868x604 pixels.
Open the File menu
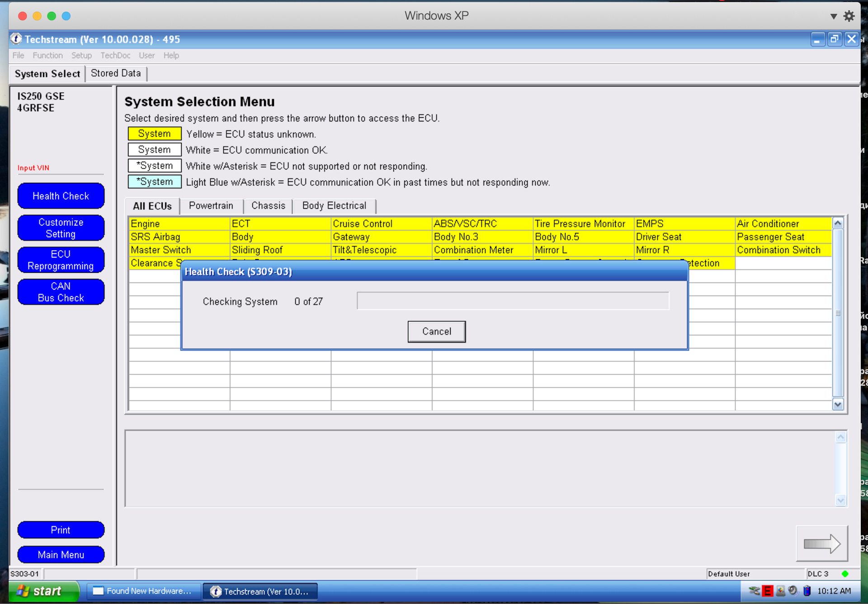point(19,55)
